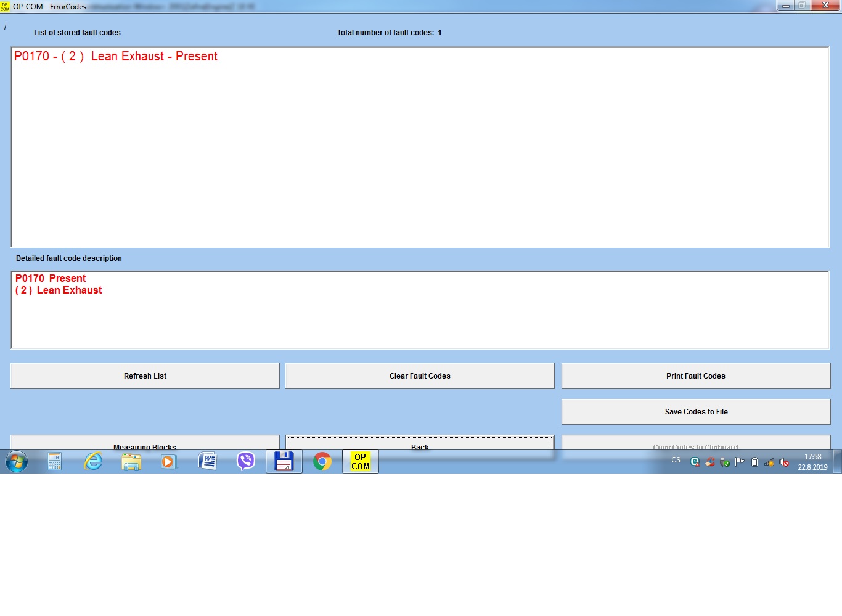Open Internet Explorer from the taskbar

click(x=93, y=461)
